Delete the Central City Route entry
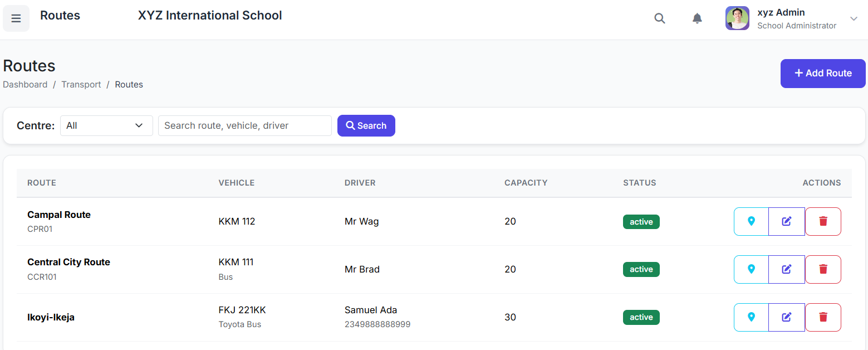The height and width of the screenshot is (350, 868). click(x=823, y=270)
